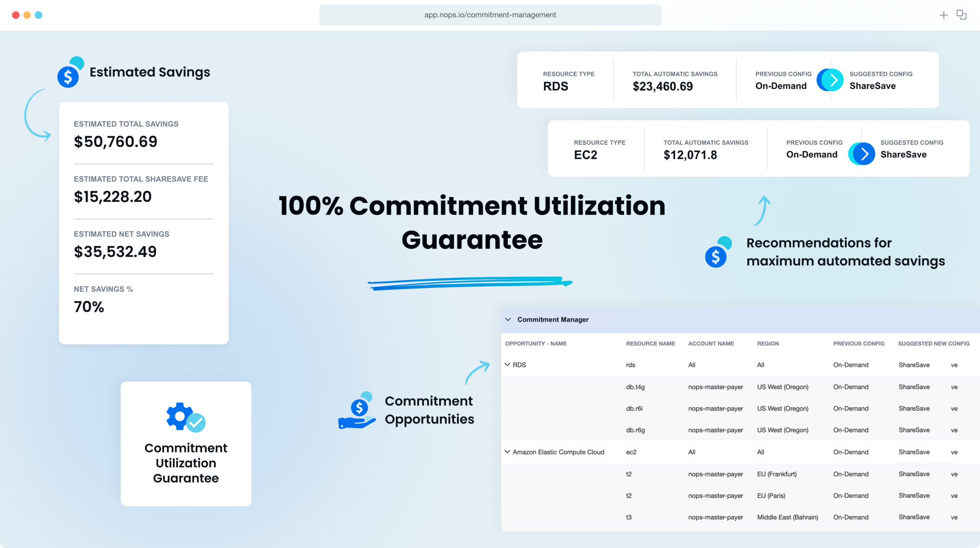Collapse the Commitment Manager section

(x=508, y=319)
